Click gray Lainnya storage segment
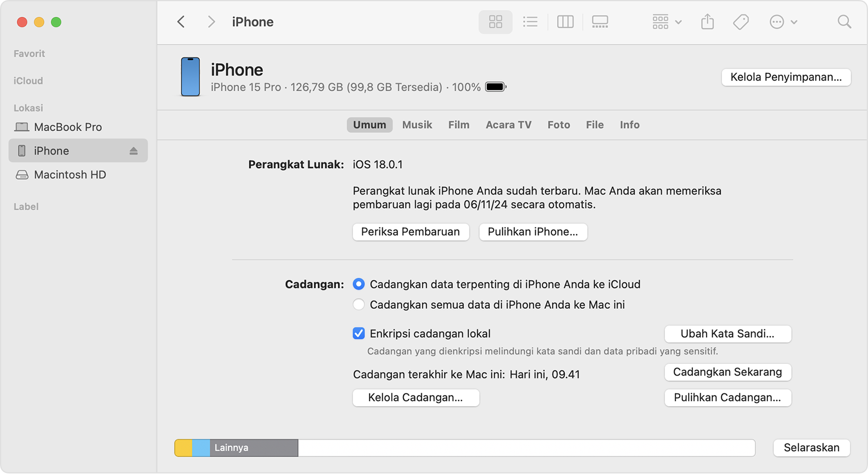868x474 pixels. tap(254, 448)
